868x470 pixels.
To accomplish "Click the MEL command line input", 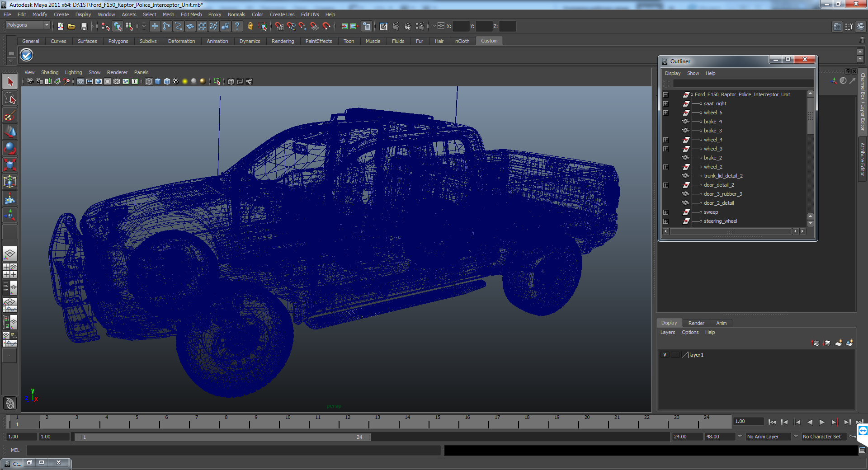I will pyautogui.click(x=234, y=450).
